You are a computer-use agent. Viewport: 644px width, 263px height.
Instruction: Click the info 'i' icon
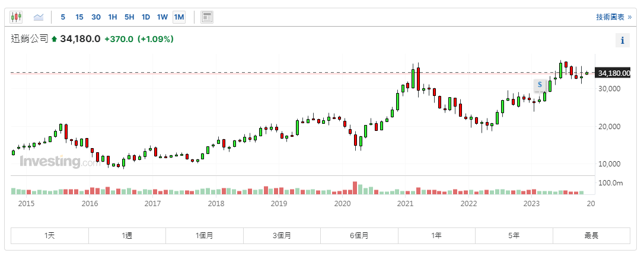click(622, 41)
